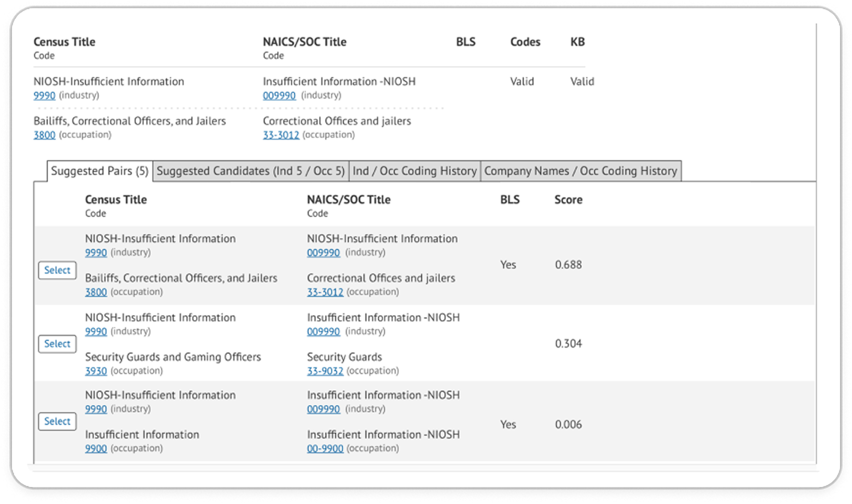Click Select for the Correctional Officers pair
The height and width of the screenshot is (504, 852).
(x=57, y=270)
